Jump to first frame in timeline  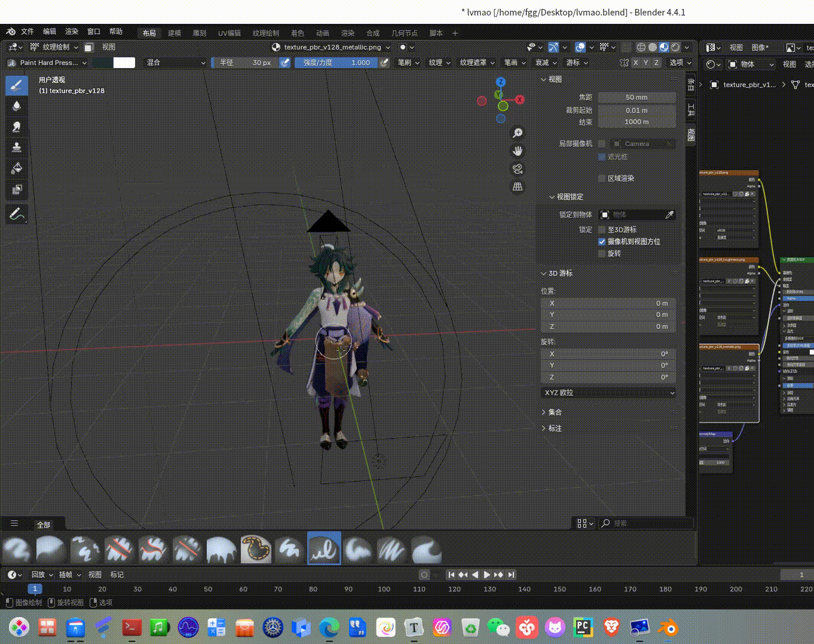(451, 575)
